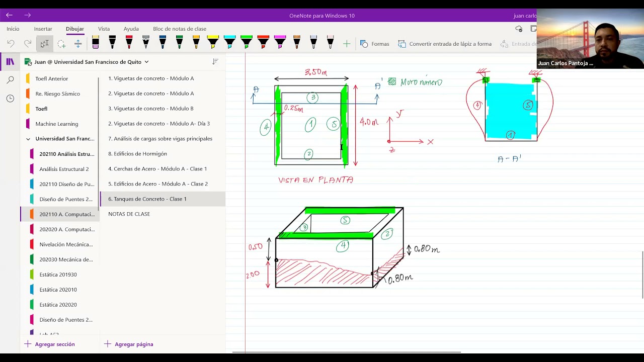
Task: Open the Search magnifier in sidebar
Action: pyautogui.click(x=10, y=80)
